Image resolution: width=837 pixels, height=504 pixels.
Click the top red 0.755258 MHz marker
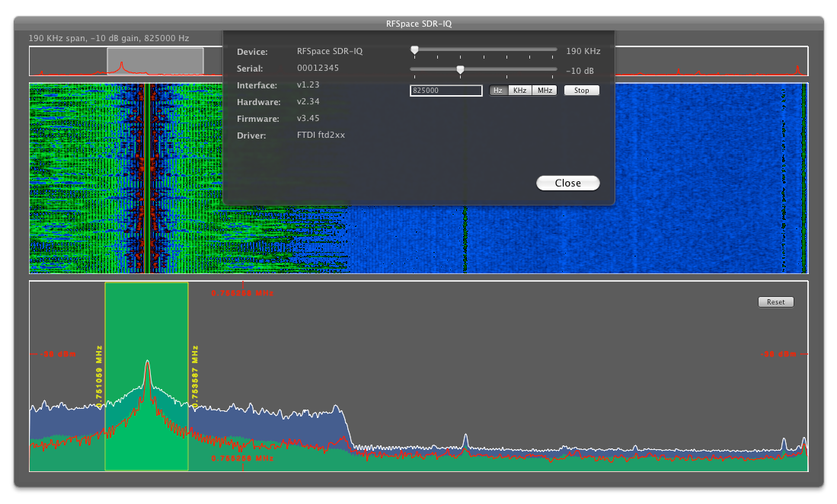pyautogui.click(x=242, y=293)
